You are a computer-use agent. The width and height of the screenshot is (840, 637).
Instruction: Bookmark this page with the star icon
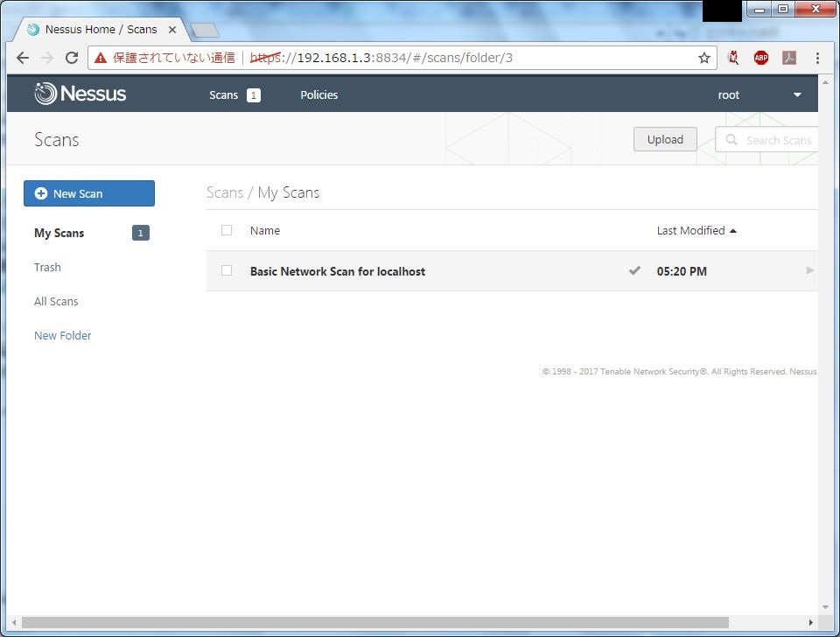pos(703,58)
